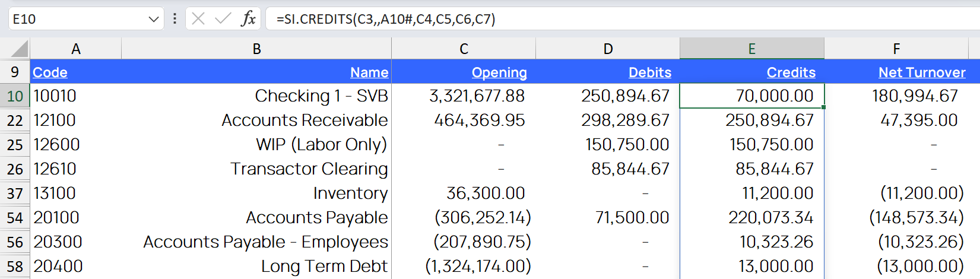Select column E header
This screenshot has width=980, height=279.
point(751,49)
